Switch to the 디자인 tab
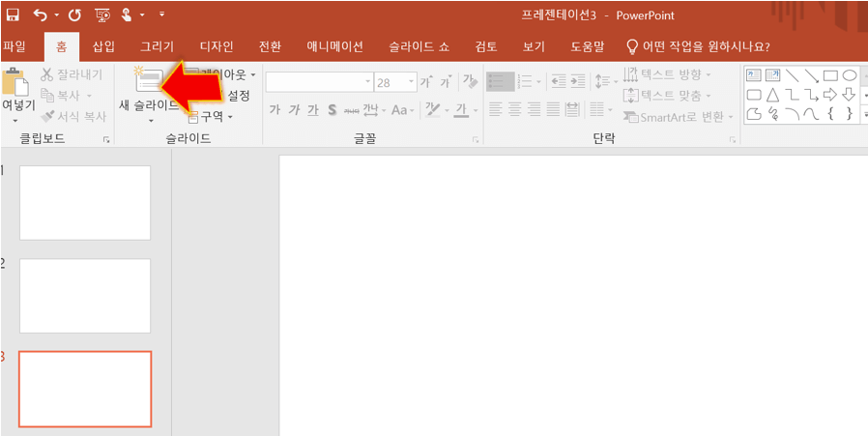Image resolution: width=868 pixels, height=436 pixels. [x=216, y=47]
